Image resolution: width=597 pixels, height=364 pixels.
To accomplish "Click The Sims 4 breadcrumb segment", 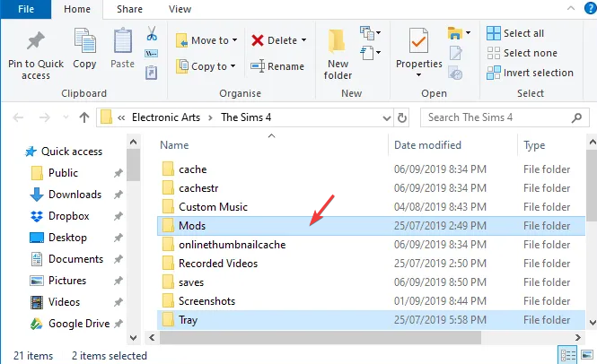I will click(246, 117).
